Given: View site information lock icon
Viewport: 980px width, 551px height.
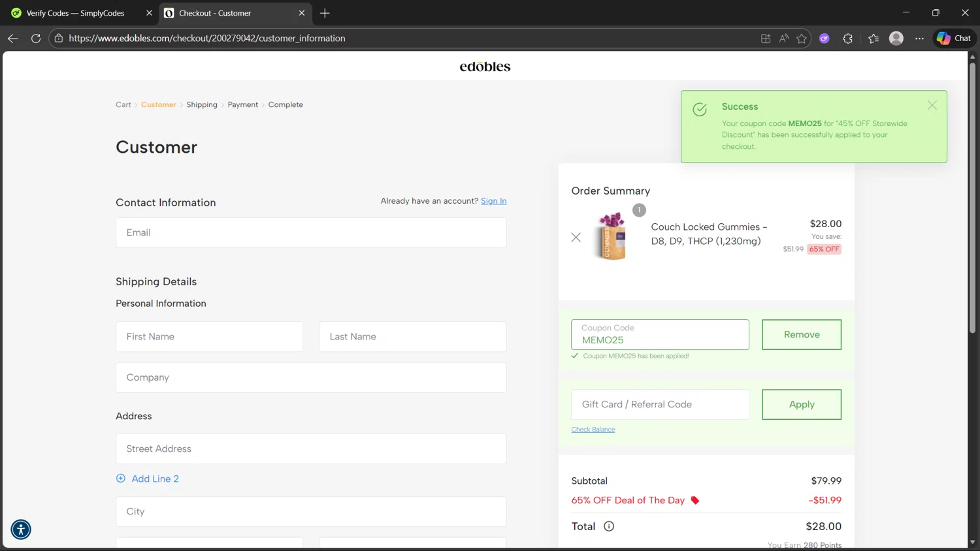Looking at the screenshot, I should click(x=59, y=39).
